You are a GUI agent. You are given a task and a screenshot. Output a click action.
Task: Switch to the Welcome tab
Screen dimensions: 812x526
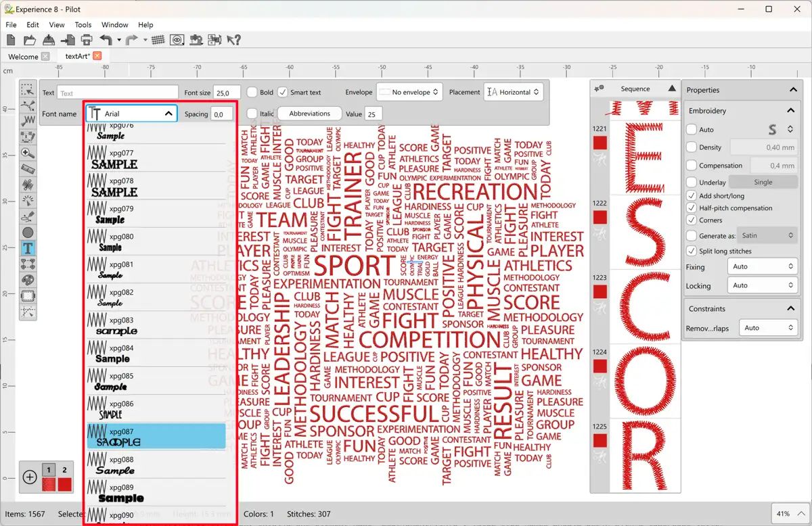[23, 57]
